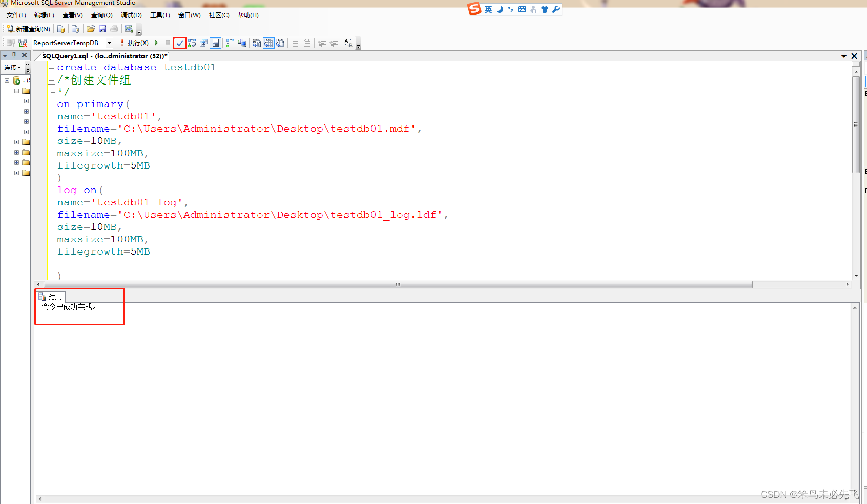The image size is (867, 504).
Task: Open the 调试(D) menu
Action: (131, 15)
